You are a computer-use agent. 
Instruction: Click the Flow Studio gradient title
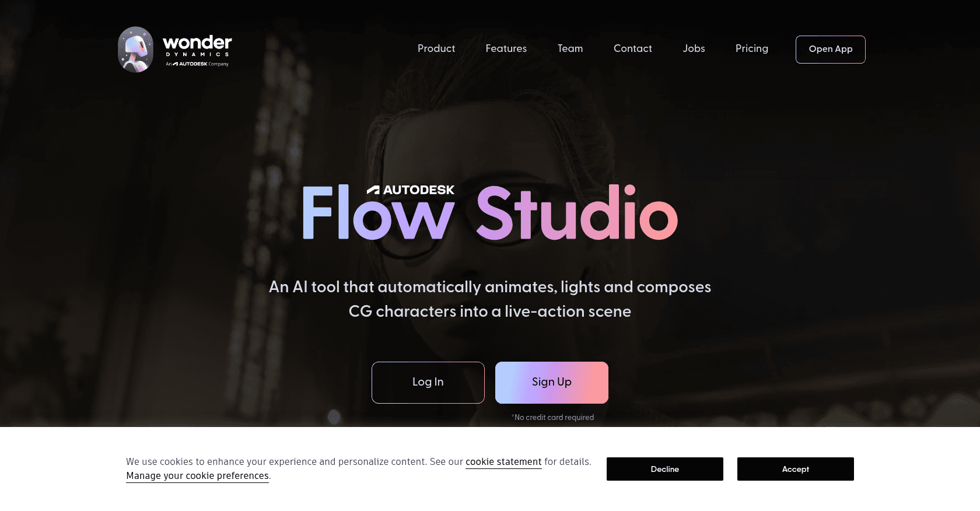(x=490, y=213)
